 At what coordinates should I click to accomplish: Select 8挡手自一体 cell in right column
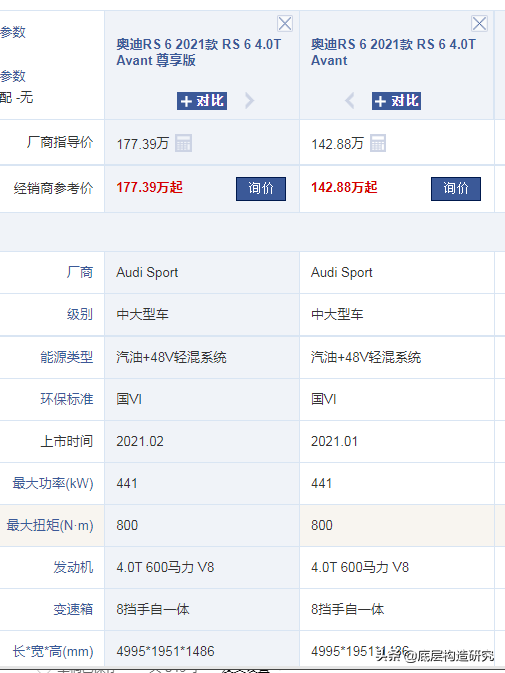tap(348, 609)
